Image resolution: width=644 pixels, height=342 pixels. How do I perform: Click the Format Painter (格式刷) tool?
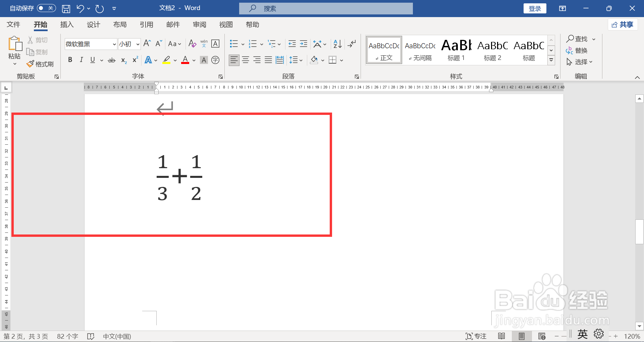pos(40,64)
